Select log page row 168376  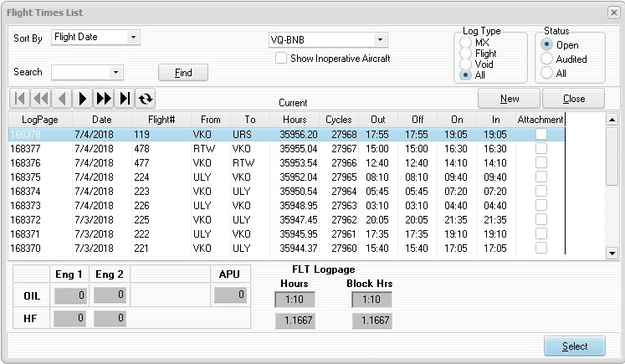coord(287,162)
